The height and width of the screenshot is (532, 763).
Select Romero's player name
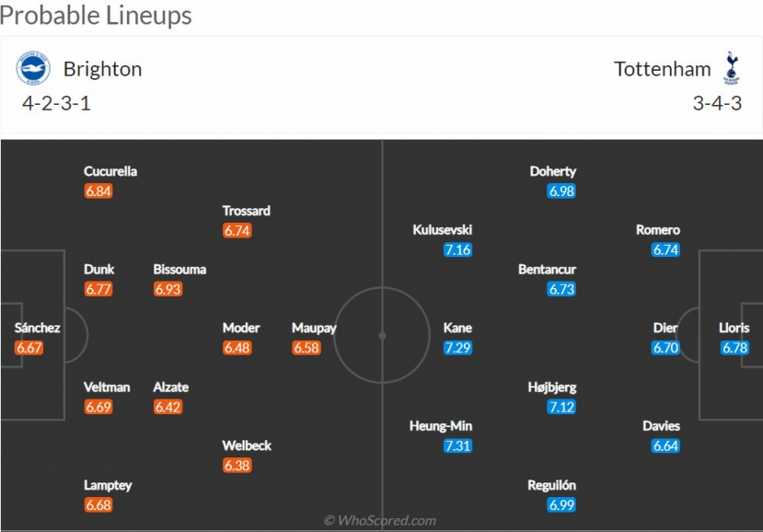658,230
